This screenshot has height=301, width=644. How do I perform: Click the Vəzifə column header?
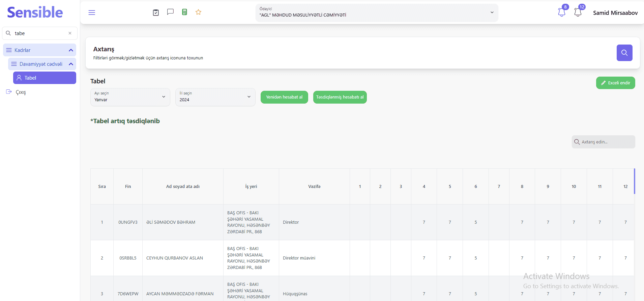pyautogui.click(x=314, y=186)
